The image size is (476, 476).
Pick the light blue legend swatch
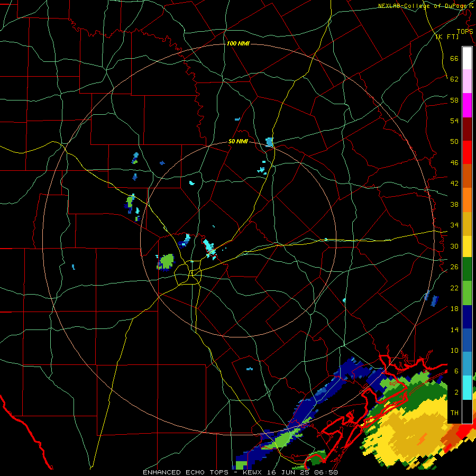(x=467, y=364)
